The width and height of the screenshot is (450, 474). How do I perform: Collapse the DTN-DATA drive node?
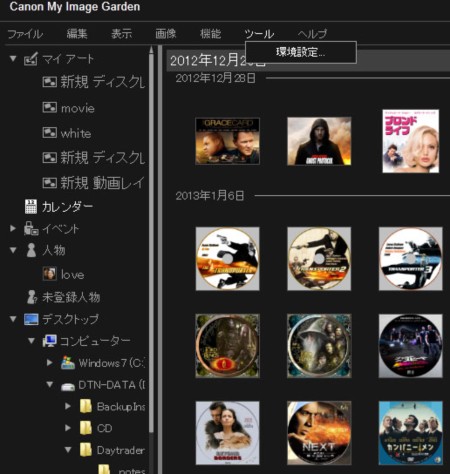pos(50,384)
